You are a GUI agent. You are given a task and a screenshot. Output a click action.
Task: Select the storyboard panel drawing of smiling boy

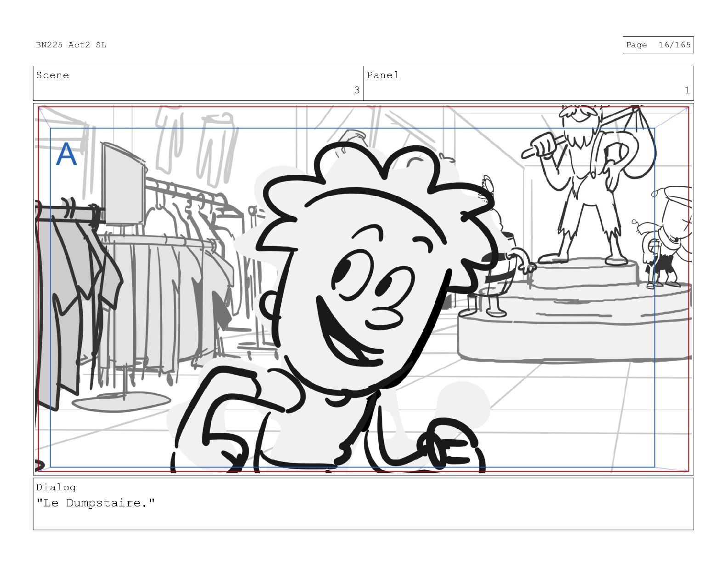point(363,289)
